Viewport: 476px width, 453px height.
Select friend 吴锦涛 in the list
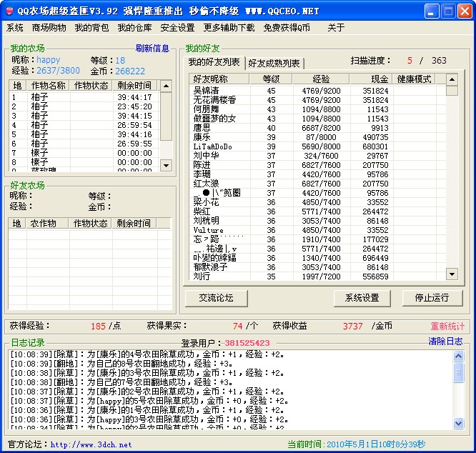(x=317, y=91)
